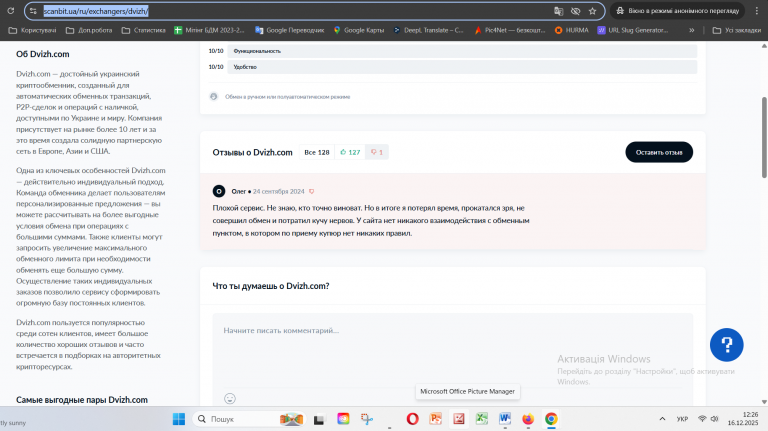This screenshot has width=768, height=431.
Task: Open the HURMA bookmark
Action: pos(572,30)
